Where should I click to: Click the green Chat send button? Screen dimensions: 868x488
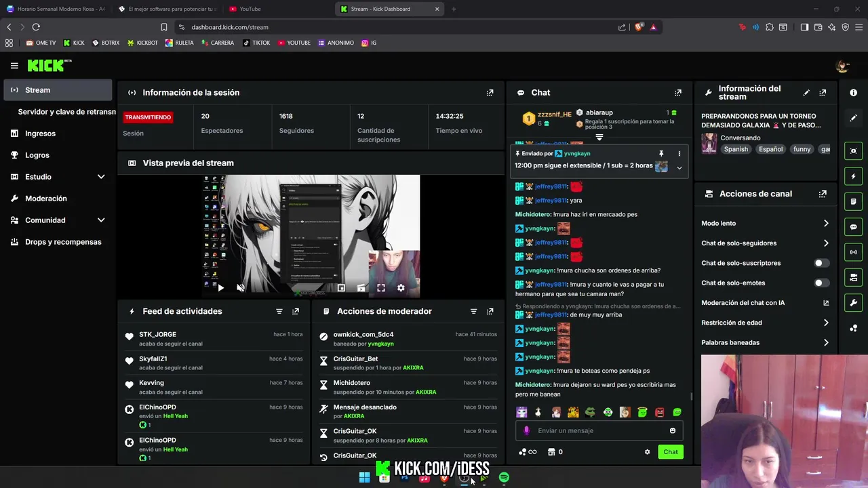pyautogui.click(x=671, y=452)
